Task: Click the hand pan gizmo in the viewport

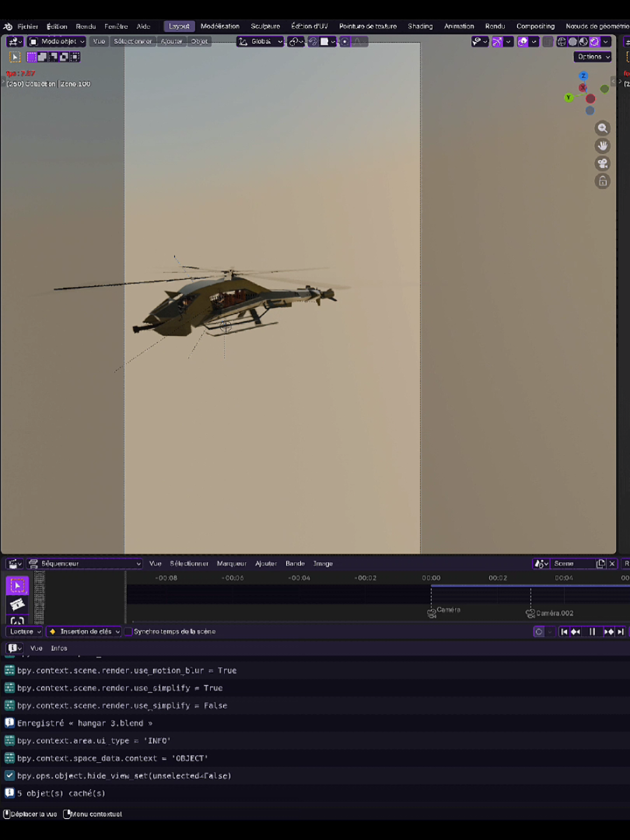Action: [603, 146]
